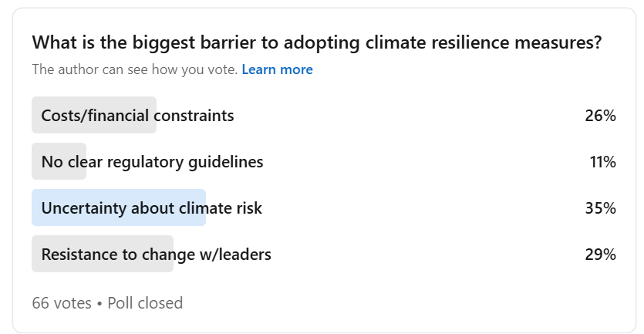
Task: Choose the Resistance to change w/leaders option
Action: (x=156, y=255)
